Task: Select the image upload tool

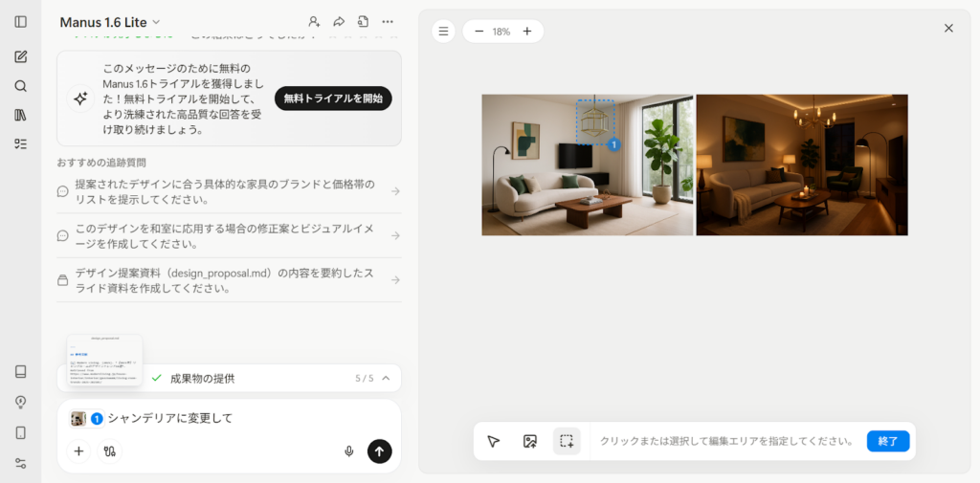Action: click(530, 441)
